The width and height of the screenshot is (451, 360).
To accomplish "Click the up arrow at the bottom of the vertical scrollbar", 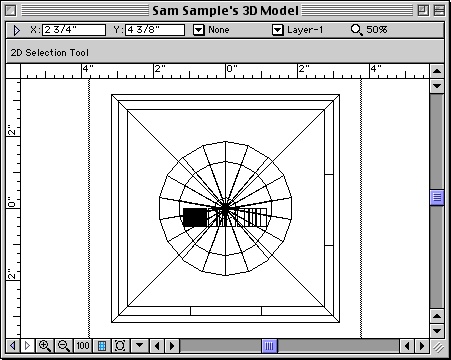I will click(x=437, y=316).
